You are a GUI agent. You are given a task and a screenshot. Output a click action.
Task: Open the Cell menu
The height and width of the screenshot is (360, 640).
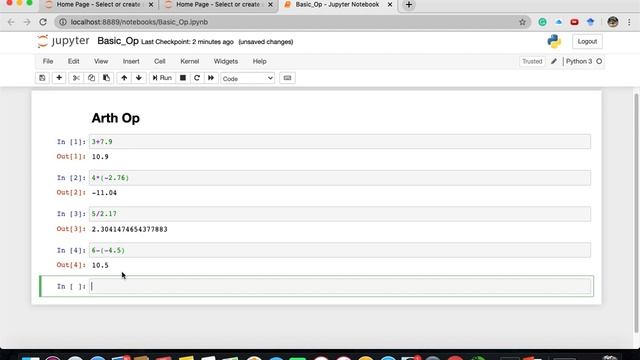pyautogui.click(x=160, y=61)
